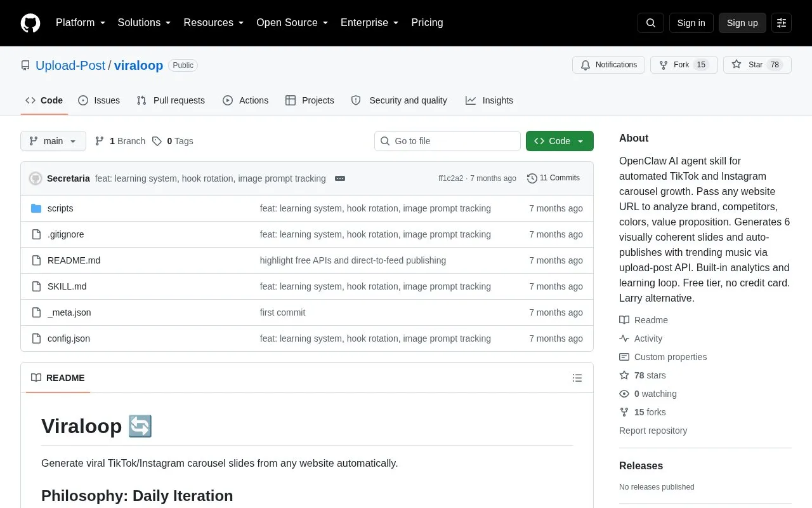The image size is (812, 508).
Task: Show commit details ellipsis button
Action: 340,178
